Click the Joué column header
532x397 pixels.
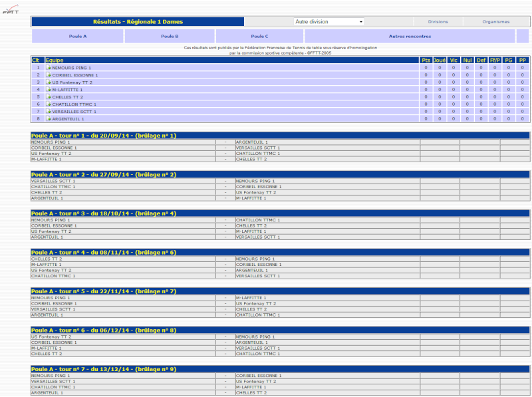(x=440, y=61)
